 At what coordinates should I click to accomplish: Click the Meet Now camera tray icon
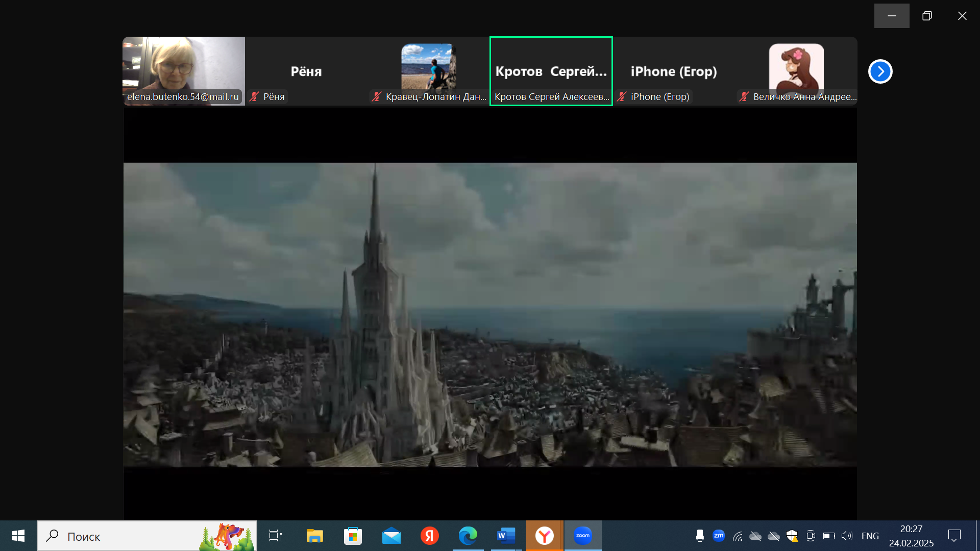(x=811, y=536)
